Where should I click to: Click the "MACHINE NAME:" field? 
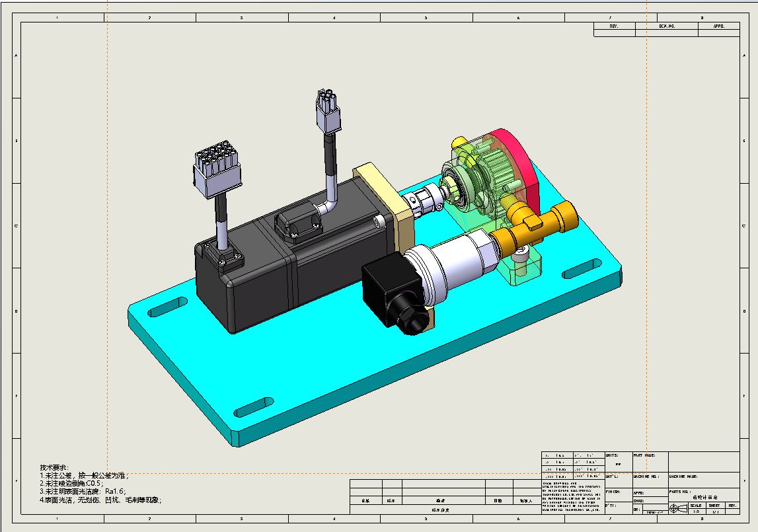704,480
